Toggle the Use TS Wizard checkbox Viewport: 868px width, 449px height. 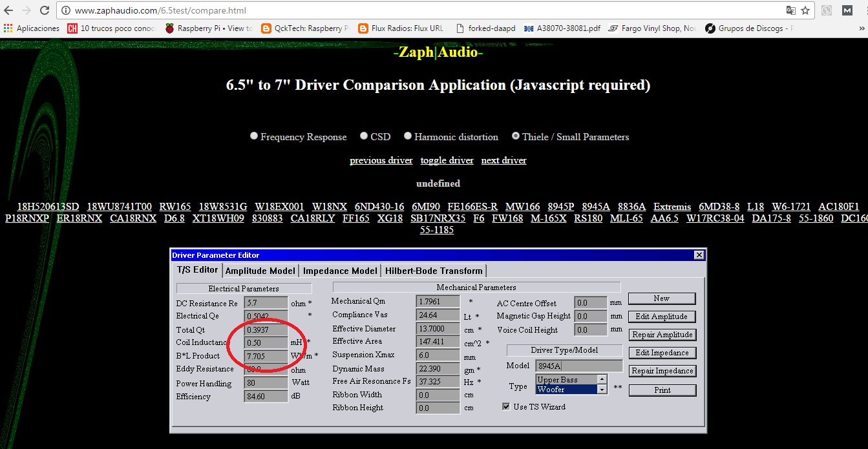coord(506,407)
